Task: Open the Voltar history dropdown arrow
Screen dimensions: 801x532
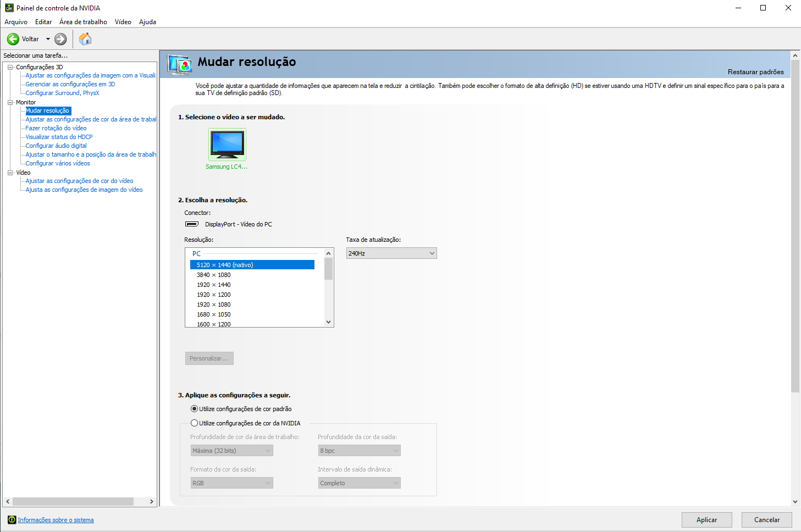Action: (48, 39)
